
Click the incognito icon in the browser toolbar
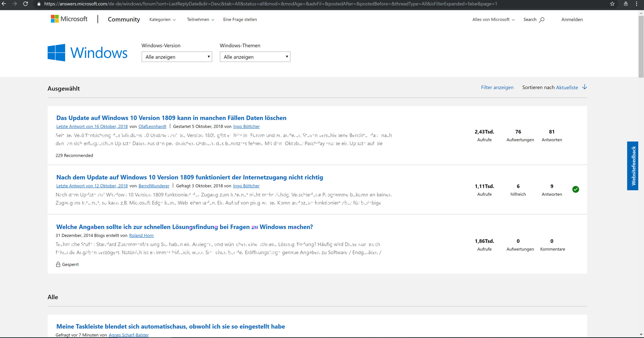click(626, 4)
